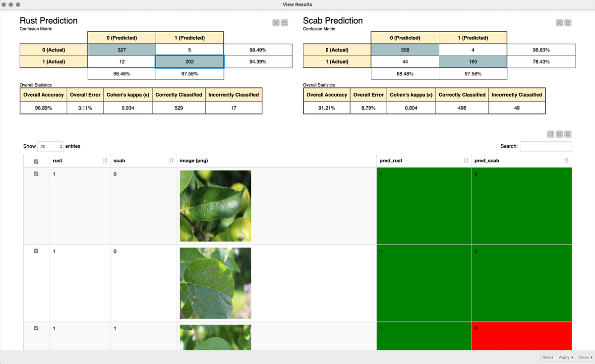Screen dimensions: 595x364
Task: Open the Rust Prediction panel menu
Action: pyautogui.click(x=284, y=23)
